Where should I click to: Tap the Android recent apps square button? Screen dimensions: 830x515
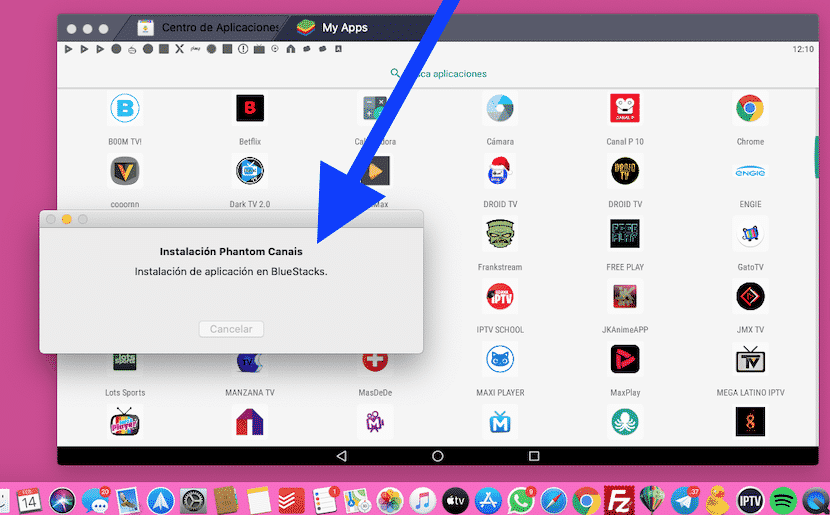(534, 456)
